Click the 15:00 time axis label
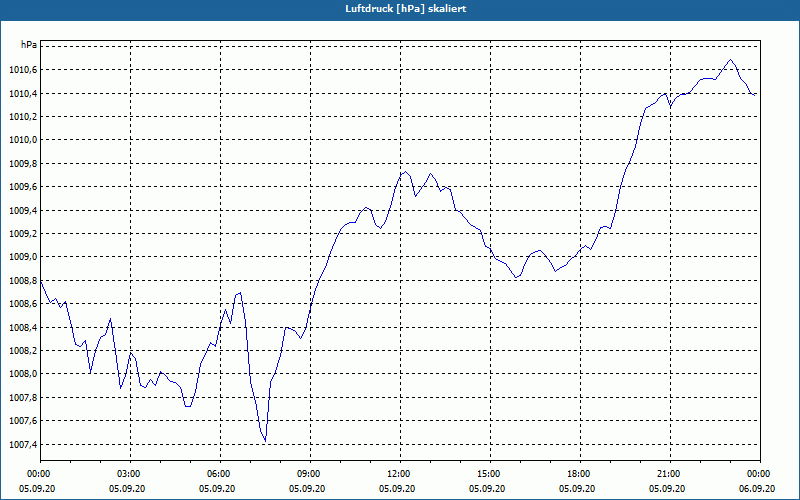The width and height of the screenshot is (800, 500). pyautogui.click(x=490, y=474)
